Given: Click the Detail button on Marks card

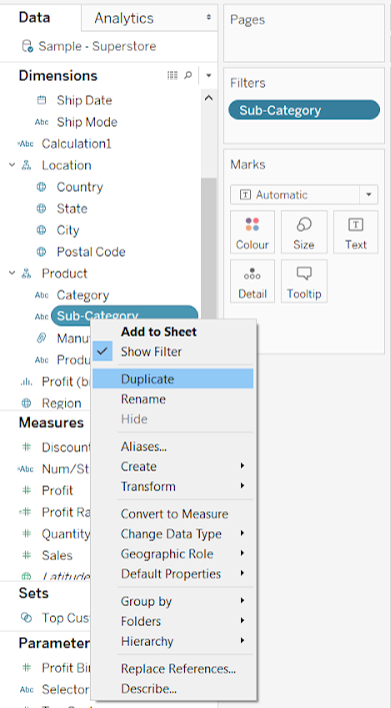Looking at the screenshot, I should click(x=252, y=281).
